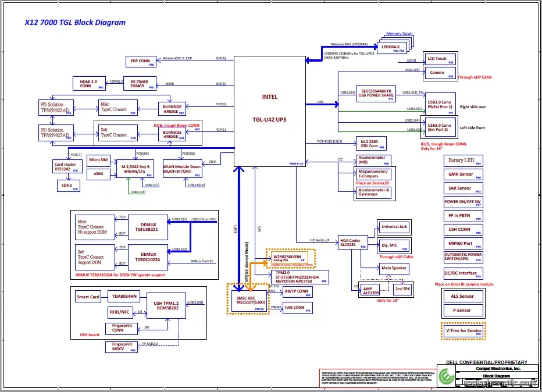Screen dimensions: 542x392
Task: Select the V-Tree for Service box
Action: 463,332
